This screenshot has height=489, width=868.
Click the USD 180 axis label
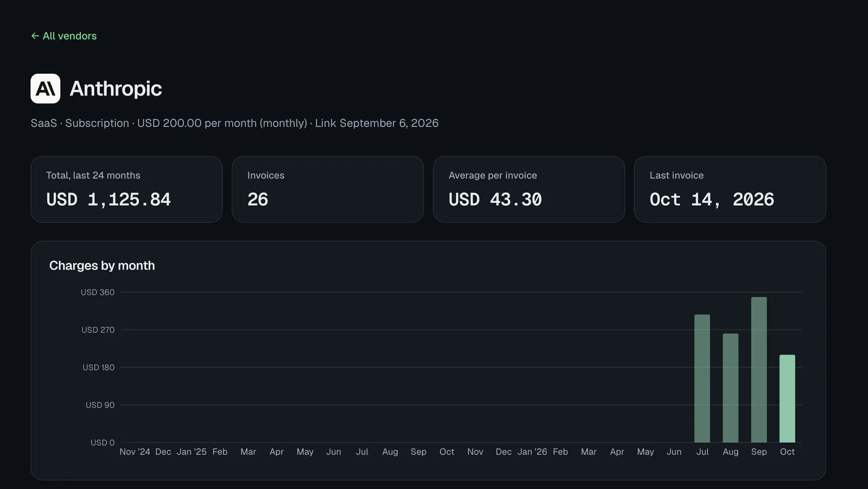tap(98, 367)
